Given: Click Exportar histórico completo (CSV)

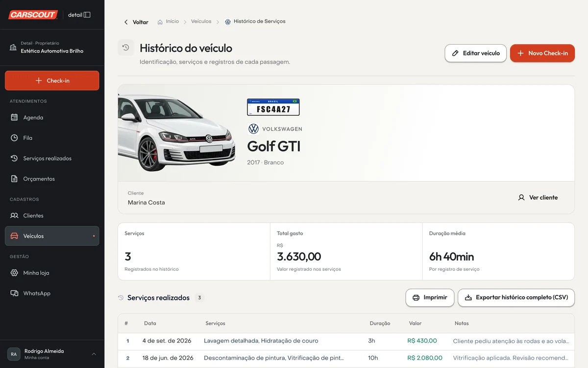Looking at the screenshot, I should pos(516,297).
